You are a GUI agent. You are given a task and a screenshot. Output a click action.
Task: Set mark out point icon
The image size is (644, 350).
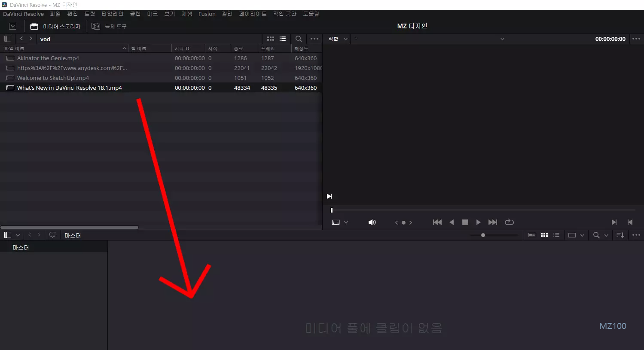click(630, 222)
